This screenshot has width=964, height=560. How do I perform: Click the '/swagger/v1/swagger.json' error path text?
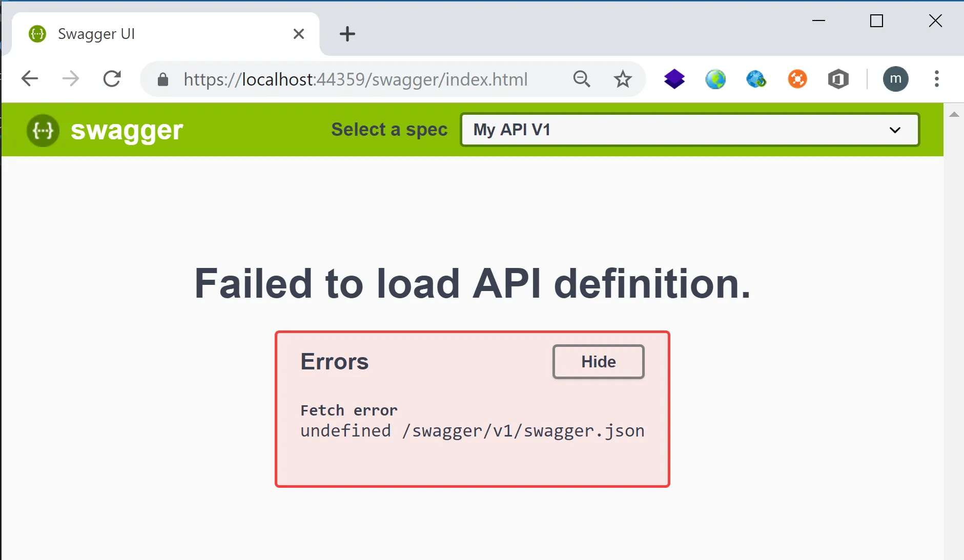[x=523, y=431]
